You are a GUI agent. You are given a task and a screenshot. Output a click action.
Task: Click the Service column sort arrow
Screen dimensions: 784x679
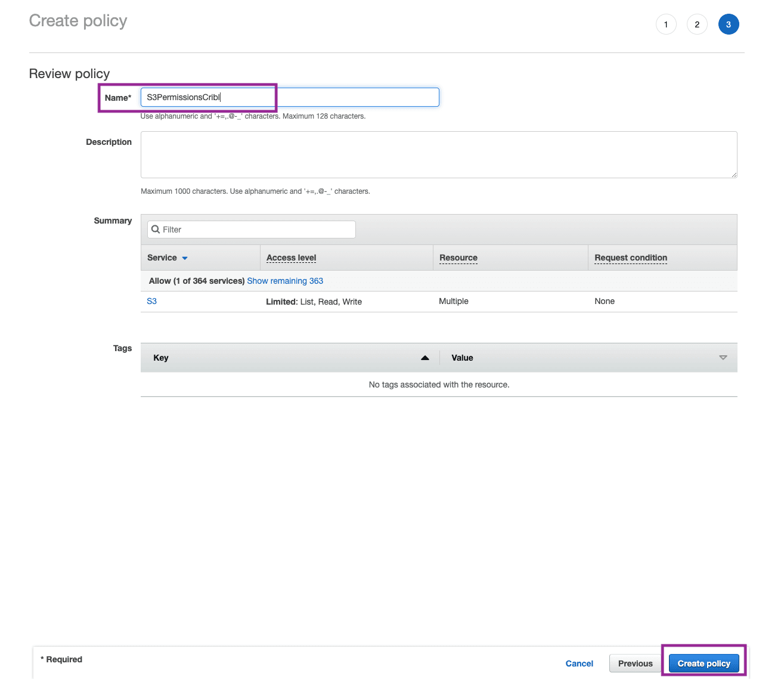pos(185,258)
